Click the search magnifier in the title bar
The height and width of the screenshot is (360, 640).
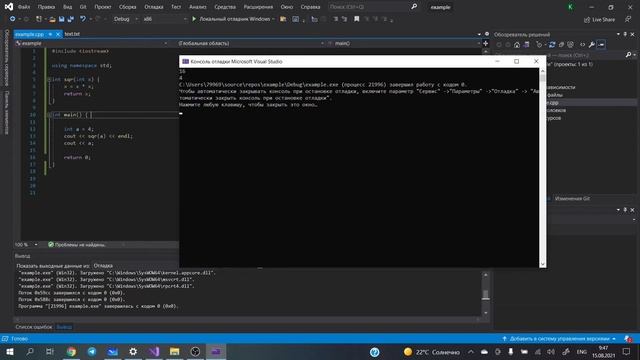[414, 7]
